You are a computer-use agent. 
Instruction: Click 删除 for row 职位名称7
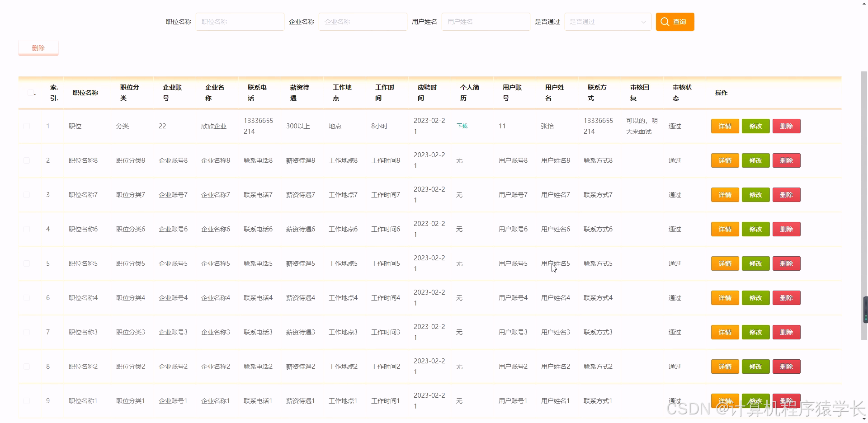tap(786, 195)
